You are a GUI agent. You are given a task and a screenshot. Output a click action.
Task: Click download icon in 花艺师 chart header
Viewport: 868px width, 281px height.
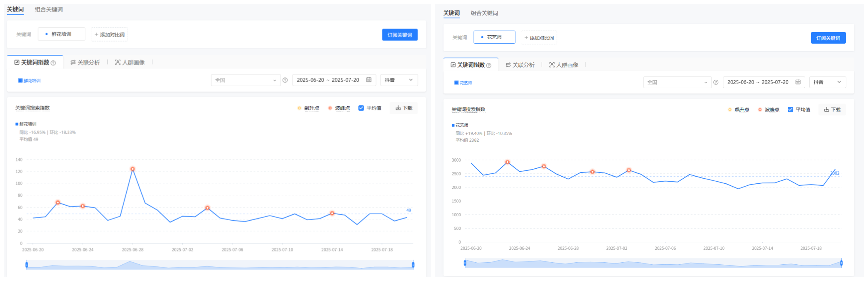pyautogui.click(x=826, y=110)
